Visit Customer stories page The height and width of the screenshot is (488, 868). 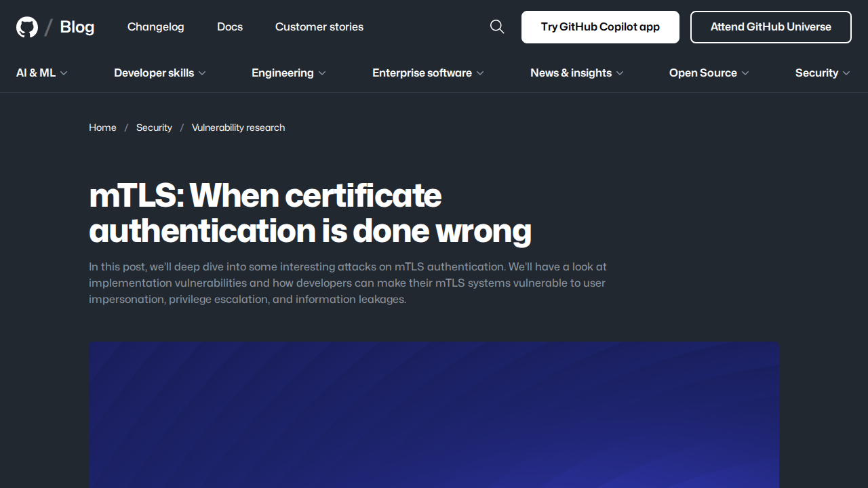pyautogui.click(x=319, y=26)
